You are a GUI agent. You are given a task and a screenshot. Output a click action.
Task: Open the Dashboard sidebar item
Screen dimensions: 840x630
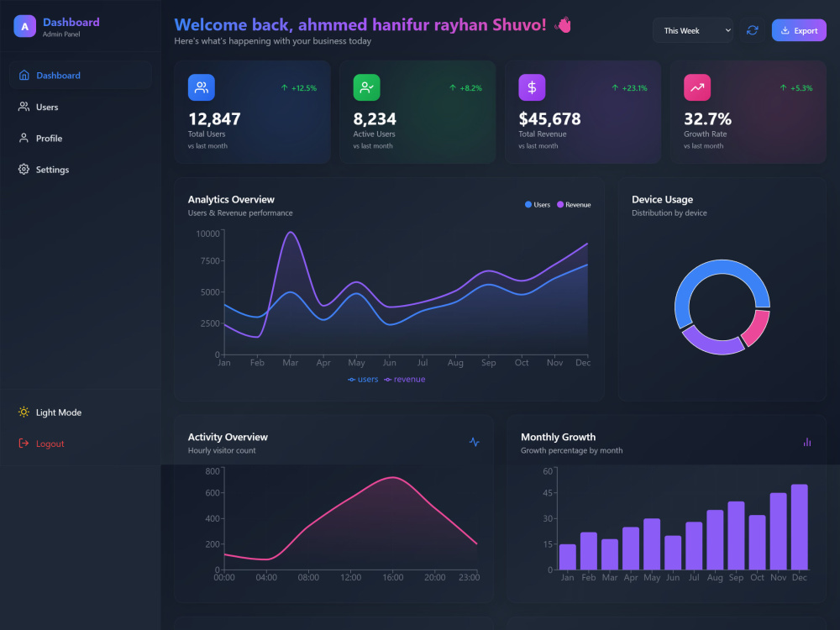coord(81,75)
